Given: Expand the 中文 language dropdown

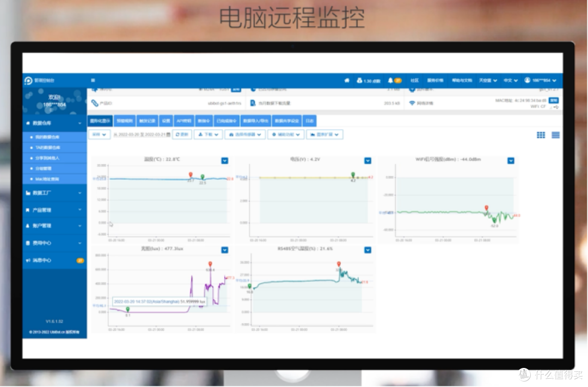Looking at the screenshot, I should 511,80.
